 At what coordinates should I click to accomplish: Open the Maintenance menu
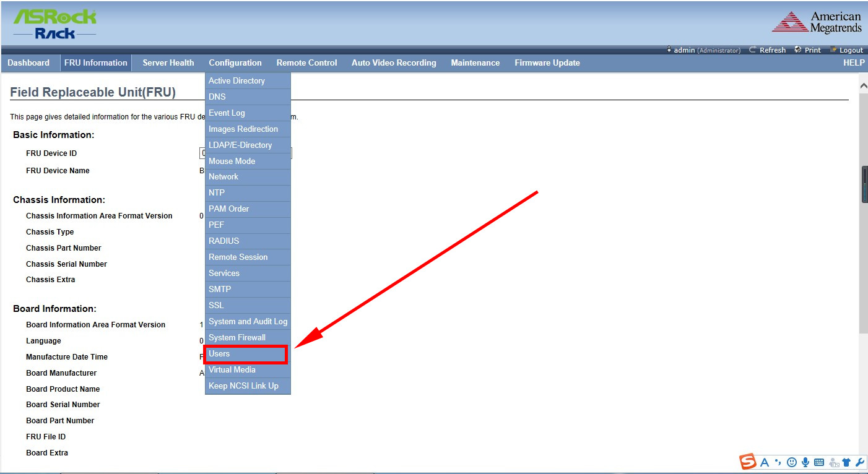tap(475, 62)
